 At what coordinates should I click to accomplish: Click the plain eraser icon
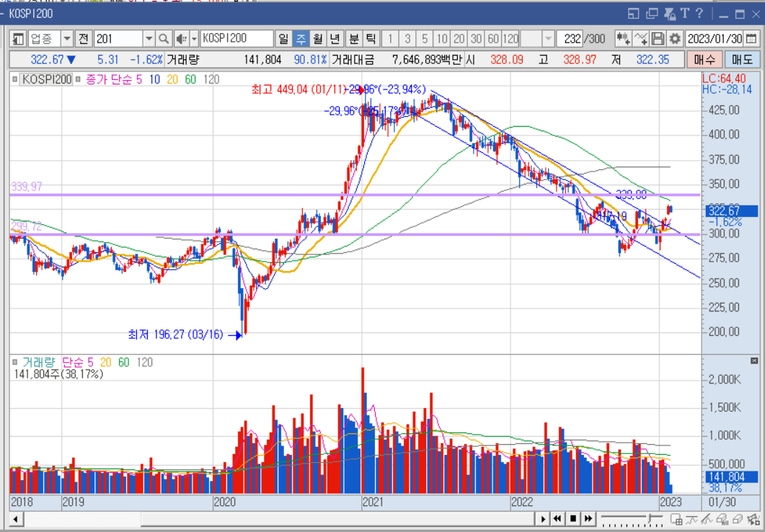(737, 519)
